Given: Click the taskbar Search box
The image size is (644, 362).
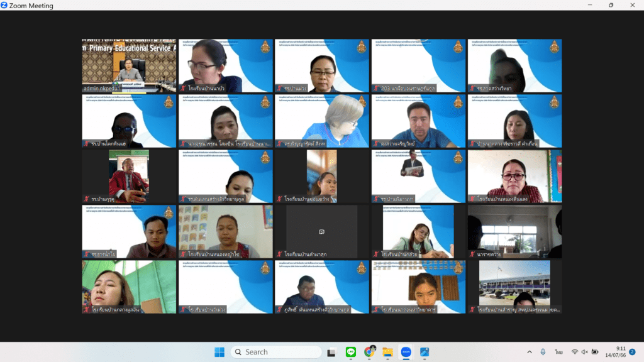Looking at the screenshot, I should [276, 352].
